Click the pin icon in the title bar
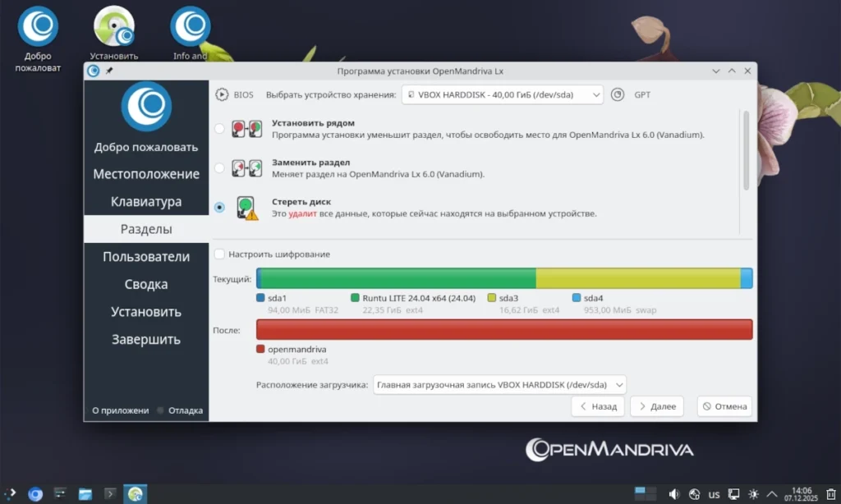The width and height of the screenshot is (841, 504). (x=109, y=71)
